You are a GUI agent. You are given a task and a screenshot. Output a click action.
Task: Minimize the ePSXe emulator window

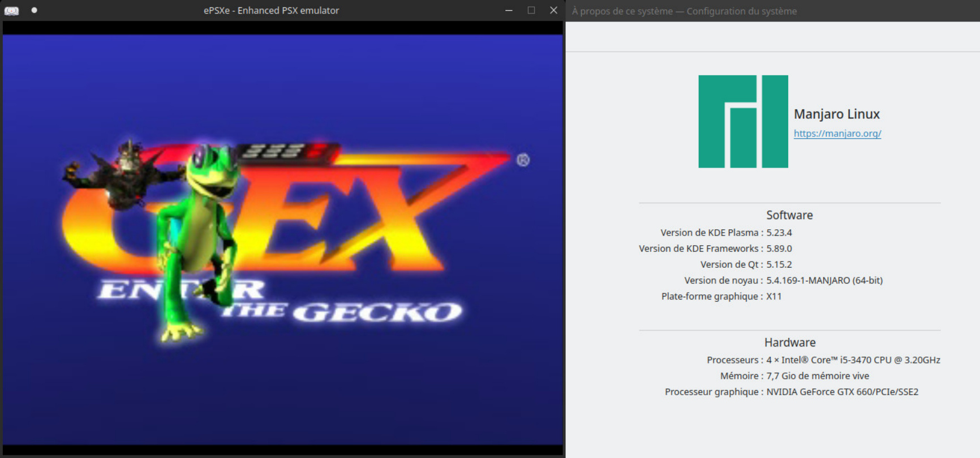coord(509,10)
